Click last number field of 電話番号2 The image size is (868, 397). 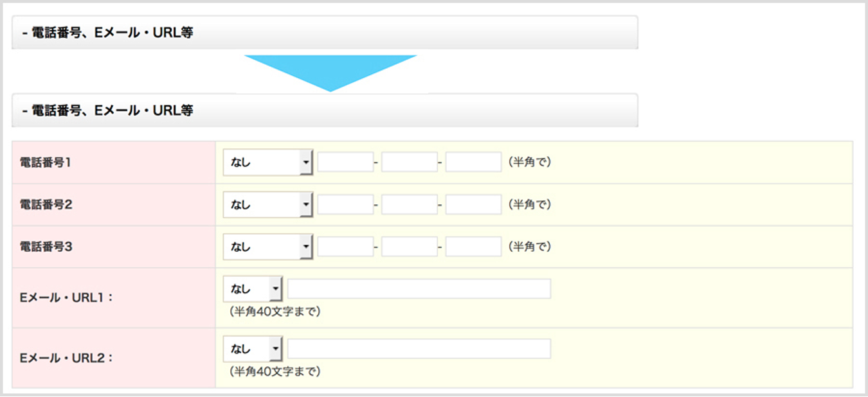pos(473,205)
